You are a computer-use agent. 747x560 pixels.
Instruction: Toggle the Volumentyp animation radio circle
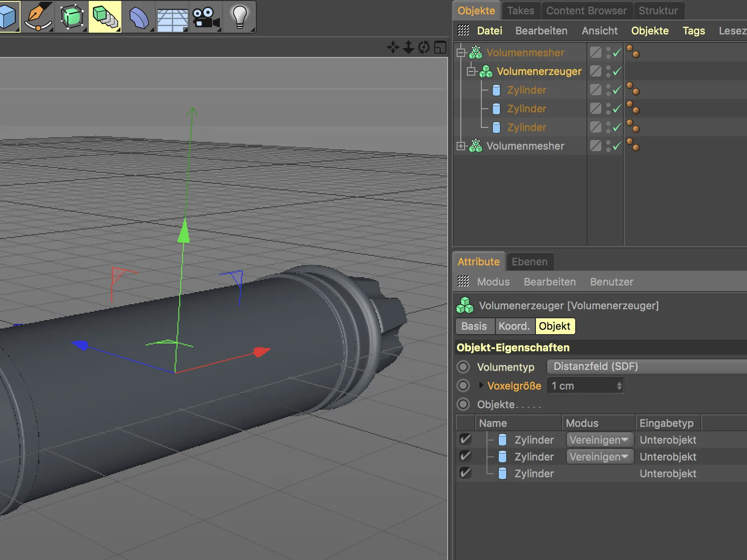(463, 367)
